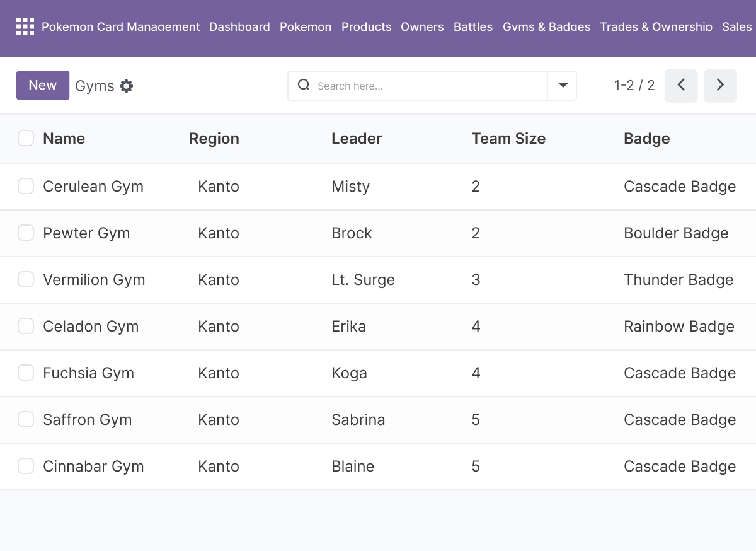Open the Sales menu
Image resolution: width=756 pixels, height=551 pixels.
click(x=737, y=26)
